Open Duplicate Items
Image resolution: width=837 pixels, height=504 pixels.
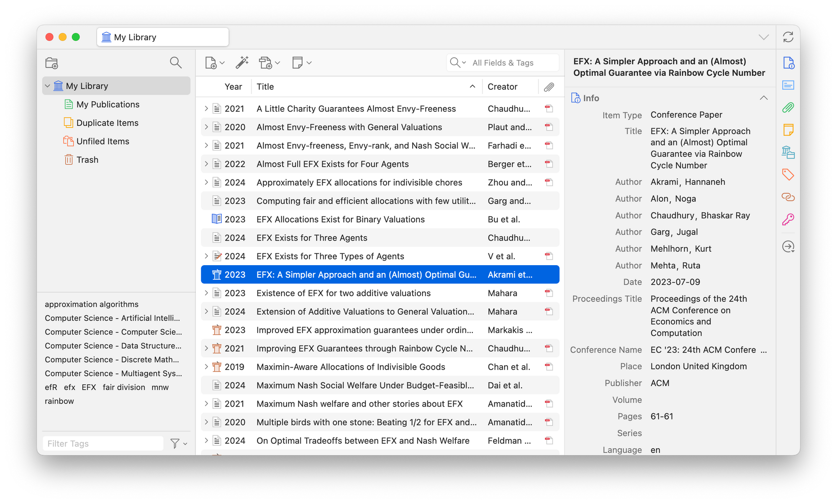tap(107, 123)
